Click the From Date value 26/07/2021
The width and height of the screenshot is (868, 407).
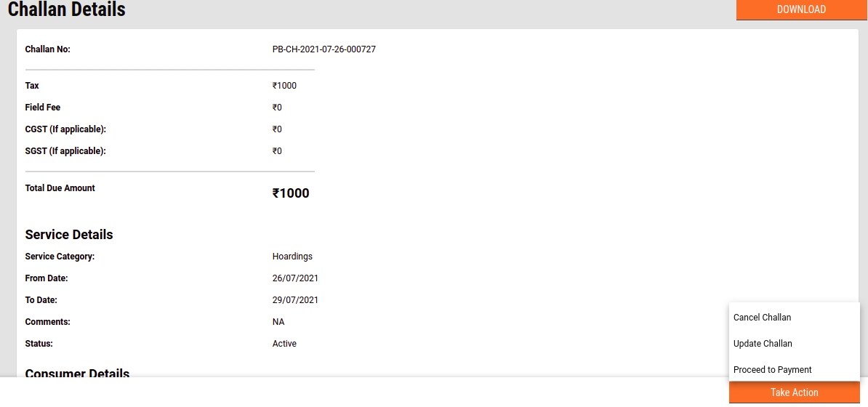pos(295,278)
